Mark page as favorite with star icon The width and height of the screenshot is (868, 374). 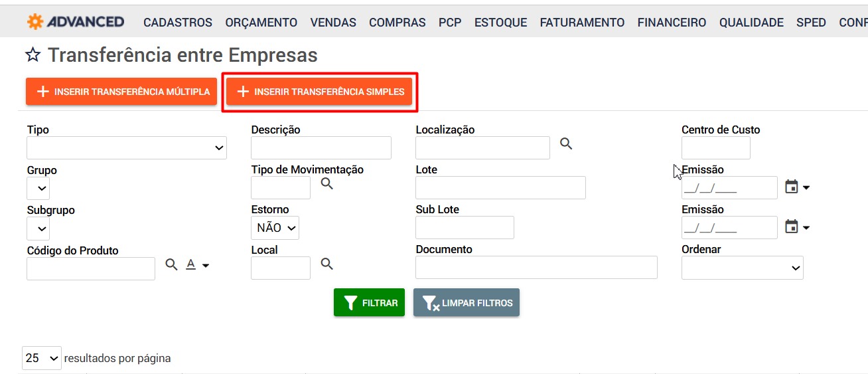click(x=33, y=55)
